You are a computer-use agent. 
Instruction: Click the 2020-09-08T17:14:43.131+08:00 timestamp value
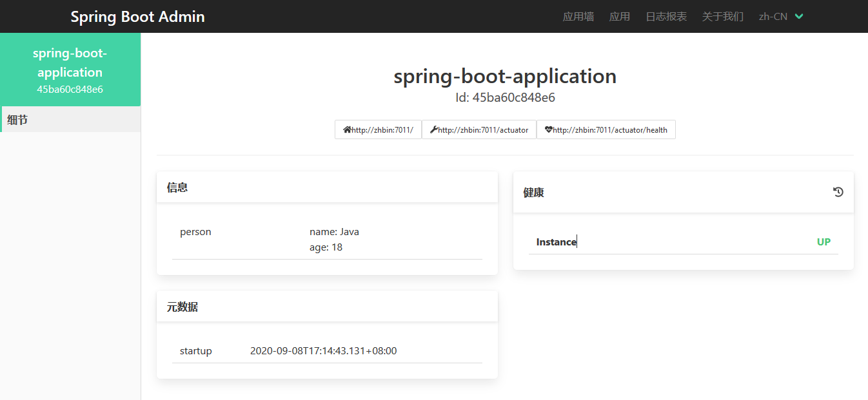[324, 351]
